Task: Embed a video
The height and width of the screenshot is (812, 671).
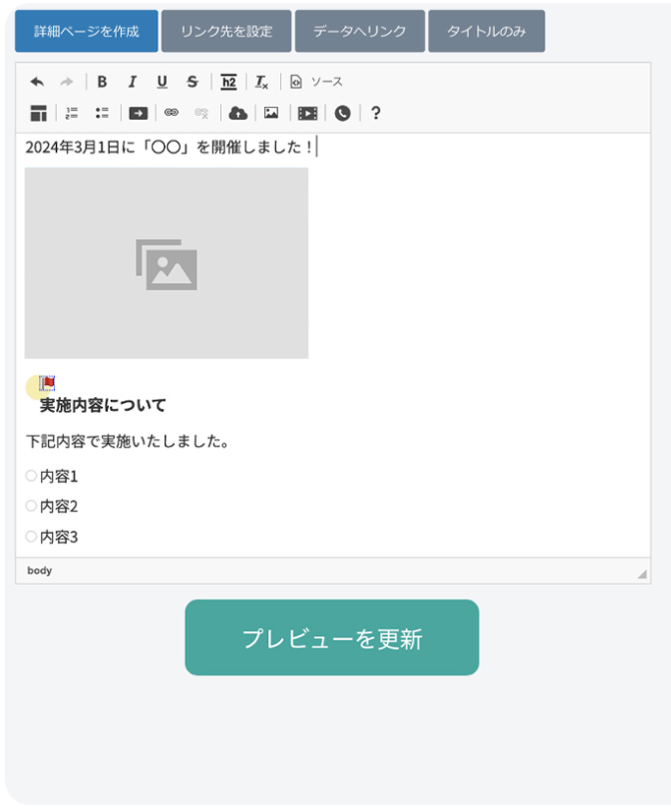Action: [308, 113]
